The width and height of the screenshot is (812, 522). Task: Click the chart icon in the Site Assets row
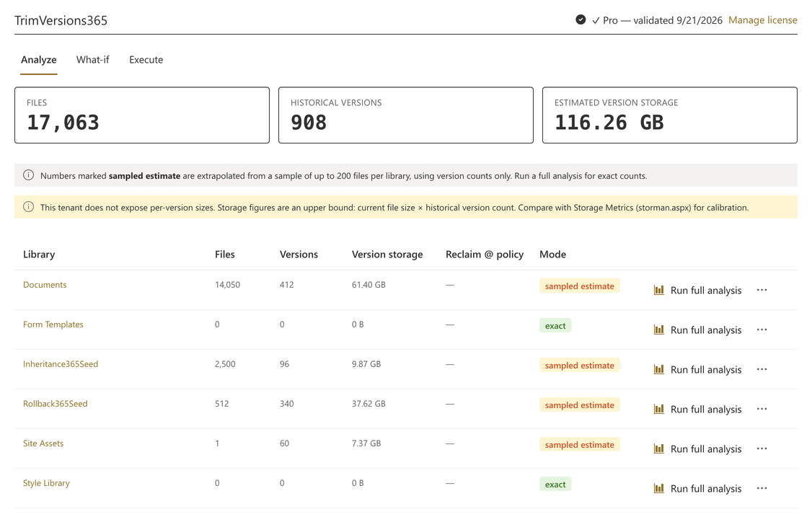click(658, 448)
